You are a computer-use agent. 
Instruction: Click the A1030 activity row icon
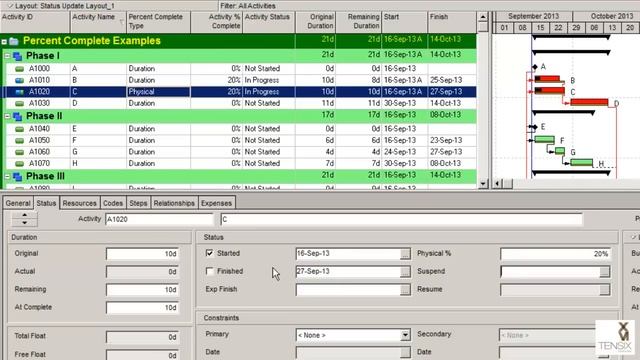[19, 104]
